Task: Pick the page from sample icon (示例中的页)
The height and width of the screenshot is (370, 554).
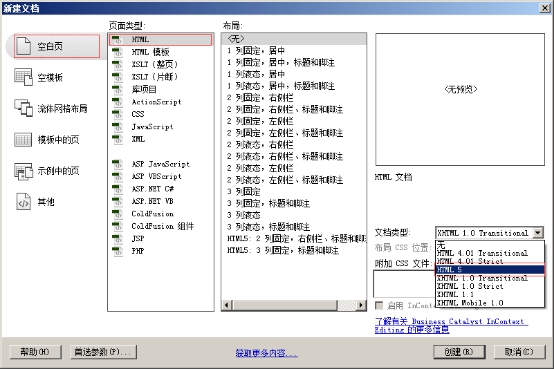Action: coord(23,171)
